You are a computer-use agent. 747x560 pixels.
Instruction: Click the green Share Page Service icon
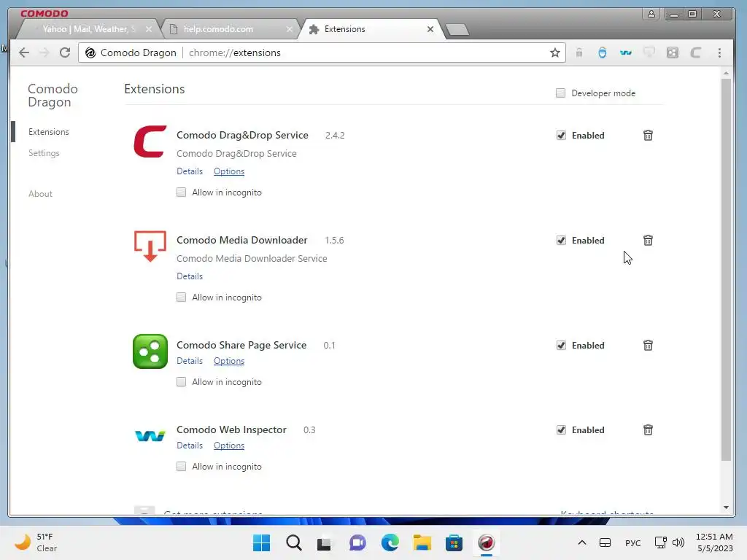coord(150,351)
